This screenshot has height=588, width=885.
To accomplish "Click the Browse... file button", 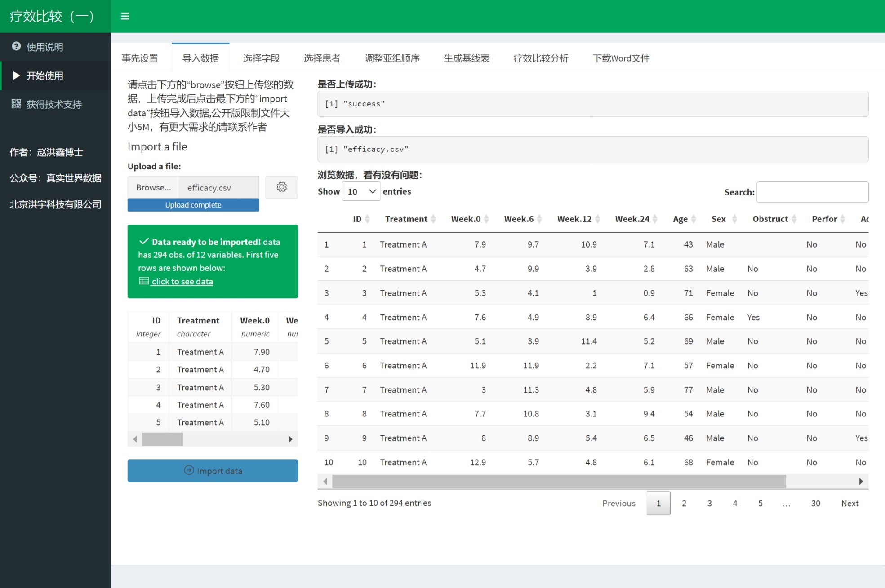I will coord(153,187).
